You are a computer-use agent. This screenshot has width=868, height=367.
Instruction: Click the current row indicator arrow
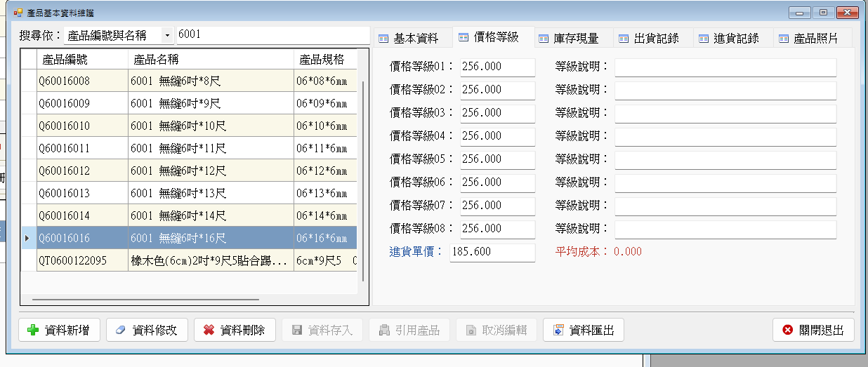[28, 239]
